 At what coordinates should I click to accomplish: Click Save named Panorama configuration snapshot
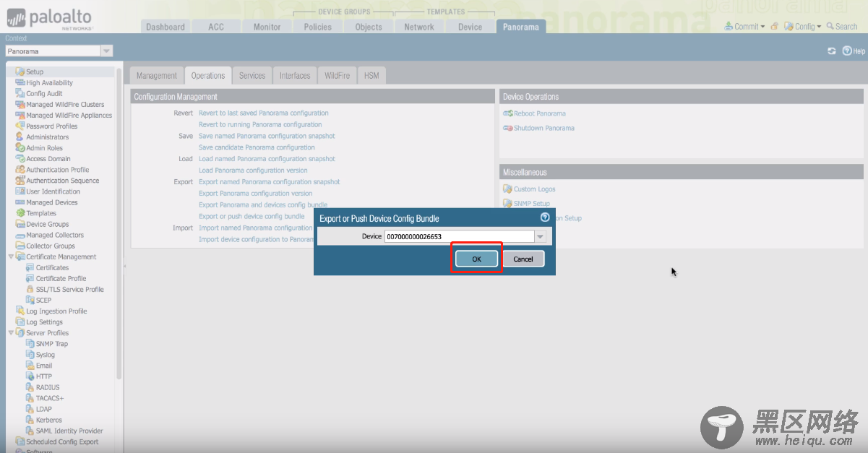267,136
